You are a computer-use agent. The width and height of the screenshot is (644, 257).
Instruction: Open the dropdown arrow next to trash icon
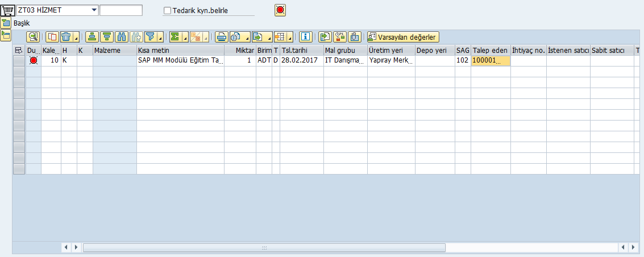[76, 37]
